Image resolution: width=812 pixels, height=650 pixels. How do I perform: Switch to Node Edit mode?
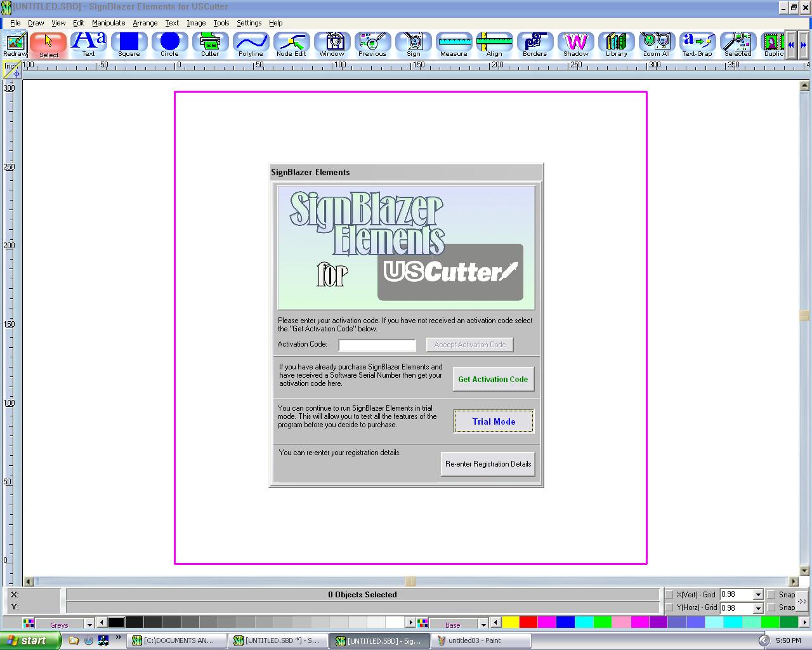coord(291,43)
